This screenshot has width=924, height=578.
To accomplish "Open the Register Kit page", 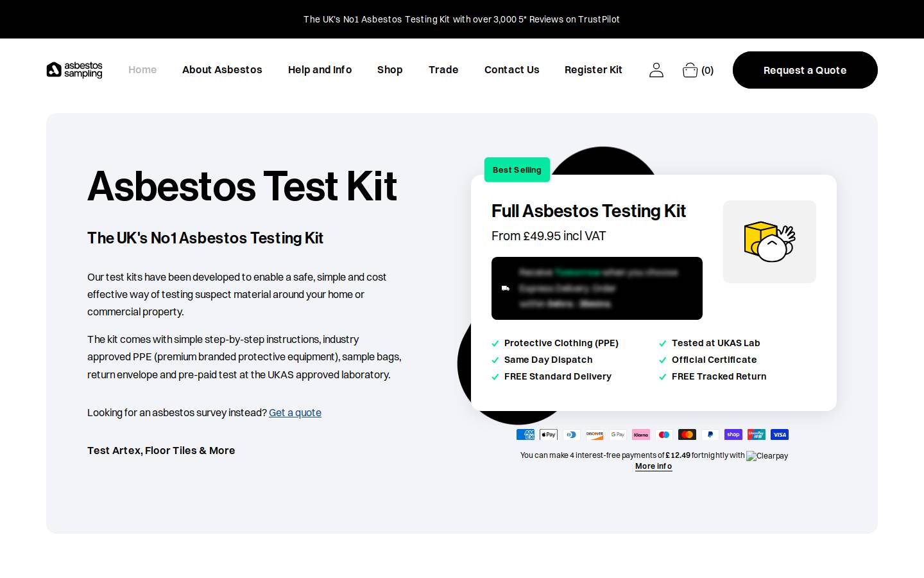I will tap(594, 70).
